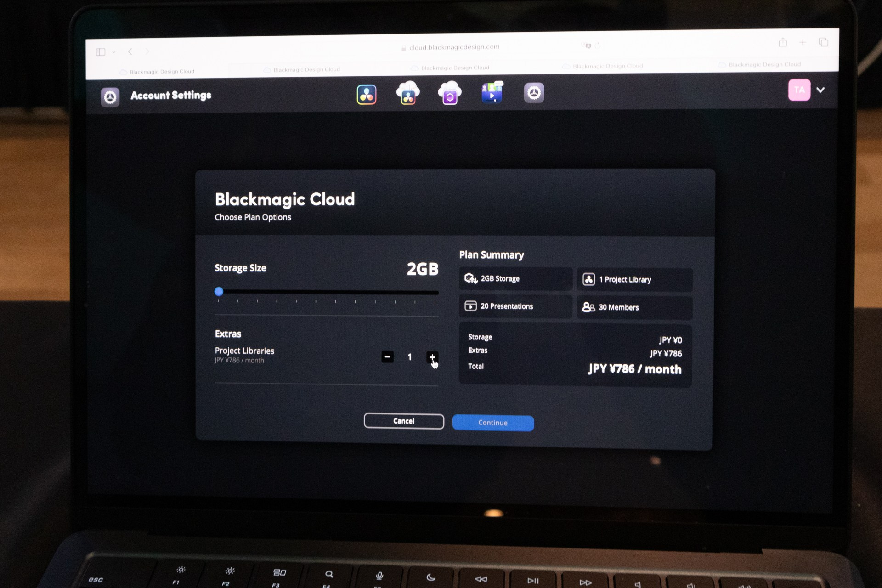The height and width of the screenshot is (588, 882).
Task: Click the Storage Size slider handle
Action: click(x=219, y=291)
